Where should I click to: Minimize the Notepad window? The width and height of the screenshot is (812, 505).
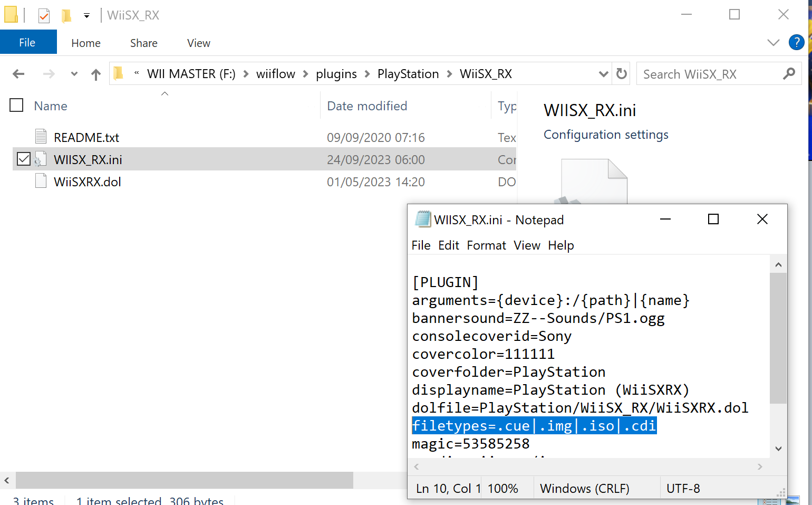[665, 219]
